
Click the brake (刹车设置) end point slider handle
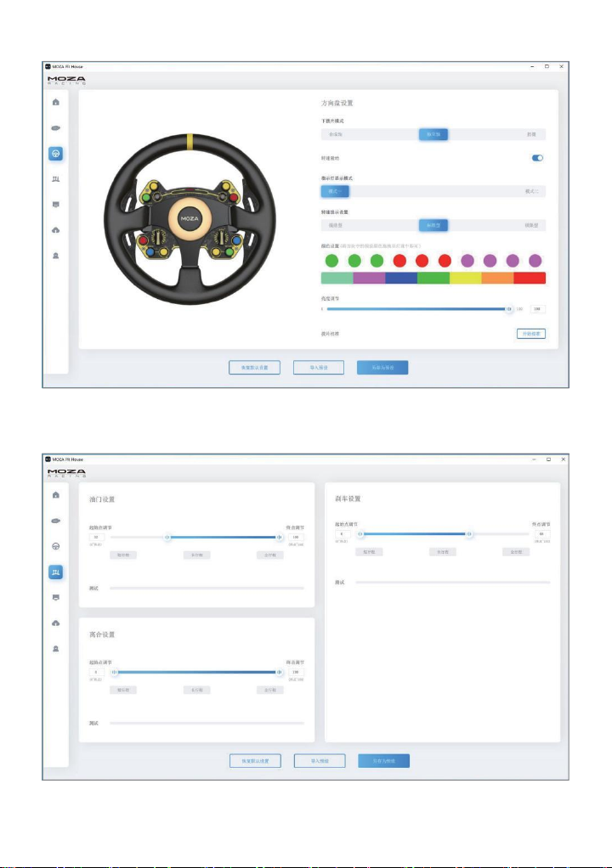tap(469, 533)
